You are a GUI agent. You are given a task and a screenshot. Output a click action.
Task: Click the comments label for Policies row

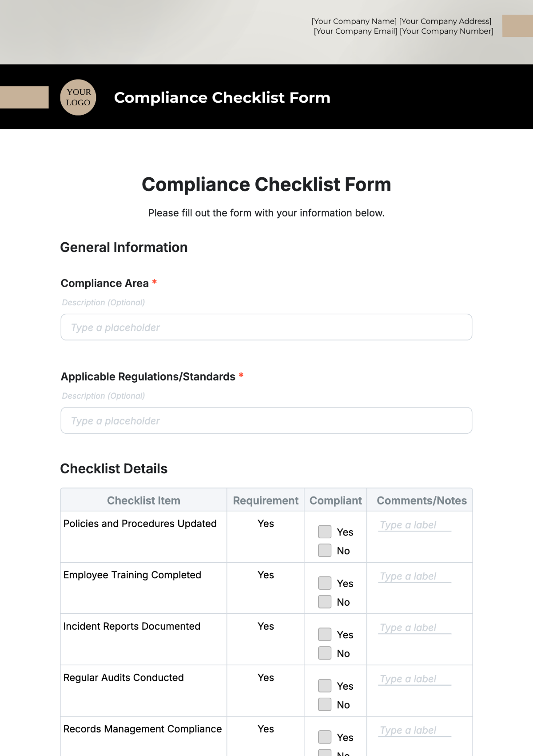pos(413,525)
